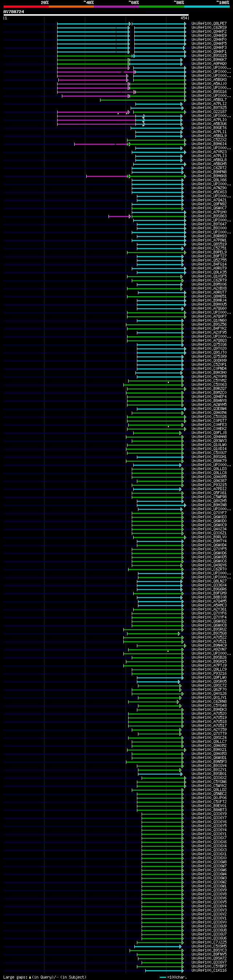Click the query label AV780724
The image size is (233, 980).
click(x=14, y=12)
